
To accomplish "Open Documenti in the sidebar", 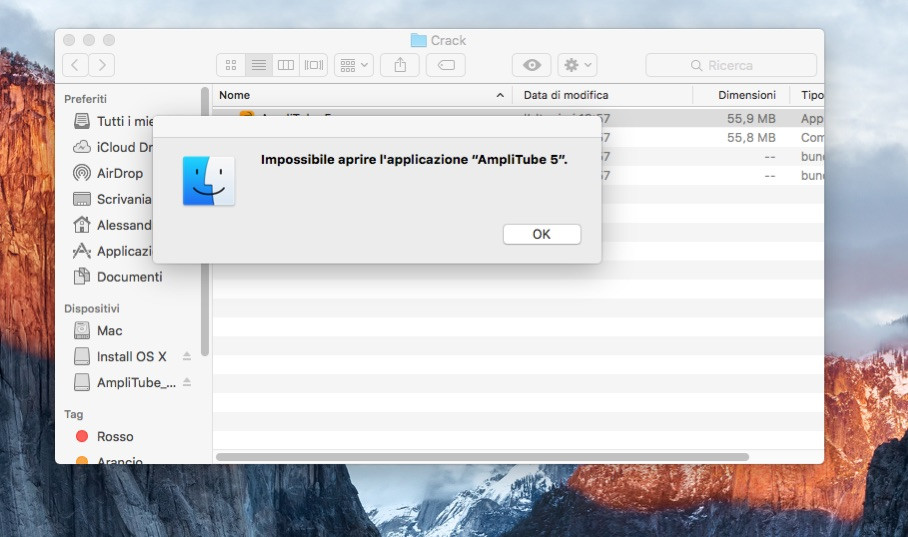I will point(118,277).
